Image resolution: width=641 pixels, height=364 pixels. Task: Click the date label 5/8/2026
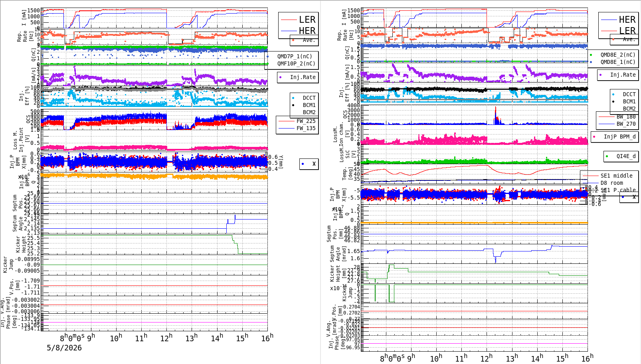click(64, 348)
